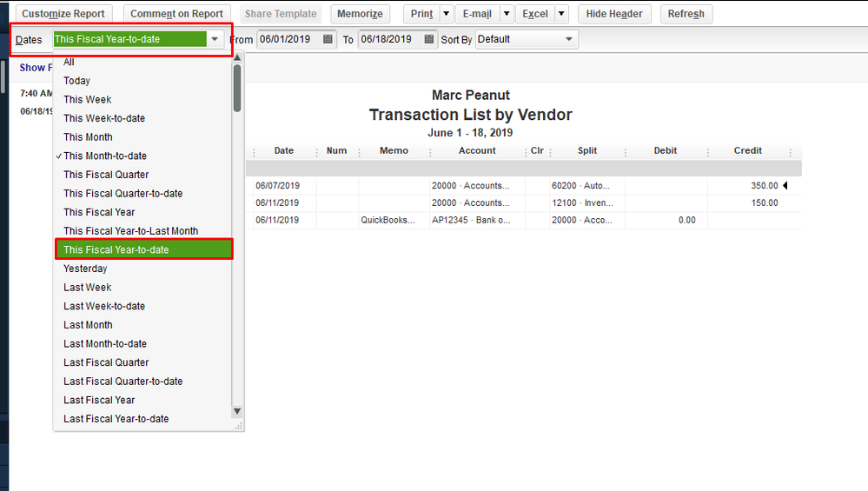Choose Yesterday from the dates list
The image size is (868, 491).
142,269
